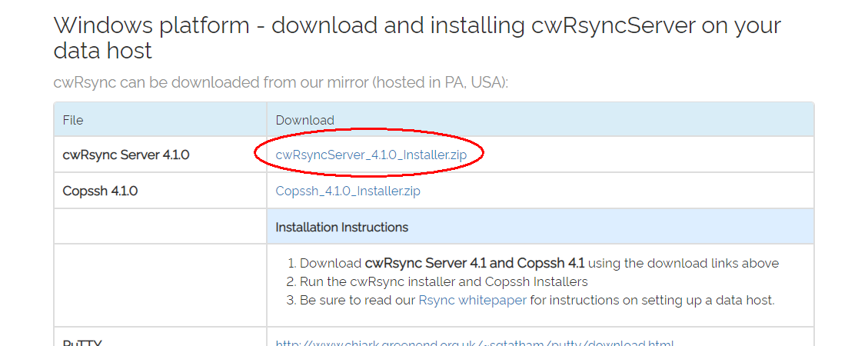Image resolution: width=868 pixels, height=346 pixels.
Task: Click the Copssh 4.1.0 file cell
Action: click(x=100, y=191)
